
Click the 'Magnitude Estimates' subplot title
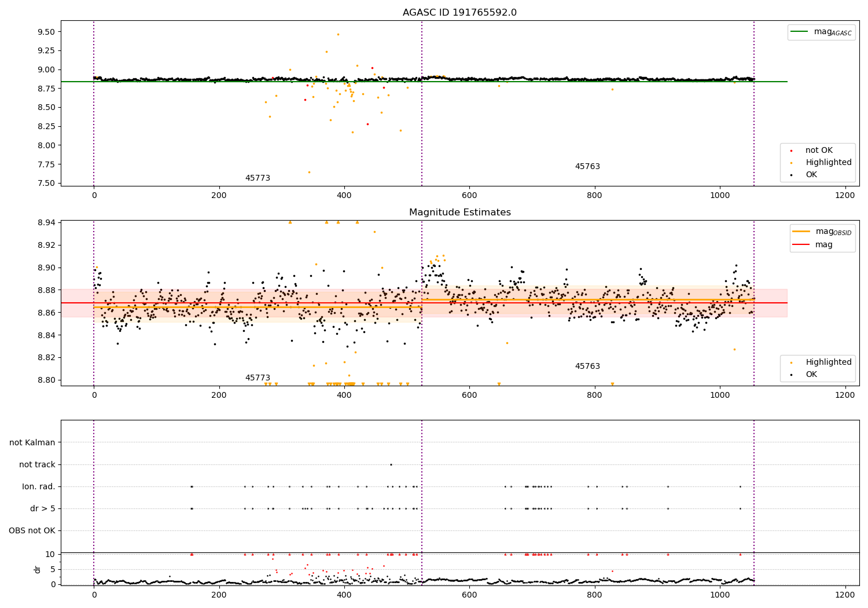point(459,213)
